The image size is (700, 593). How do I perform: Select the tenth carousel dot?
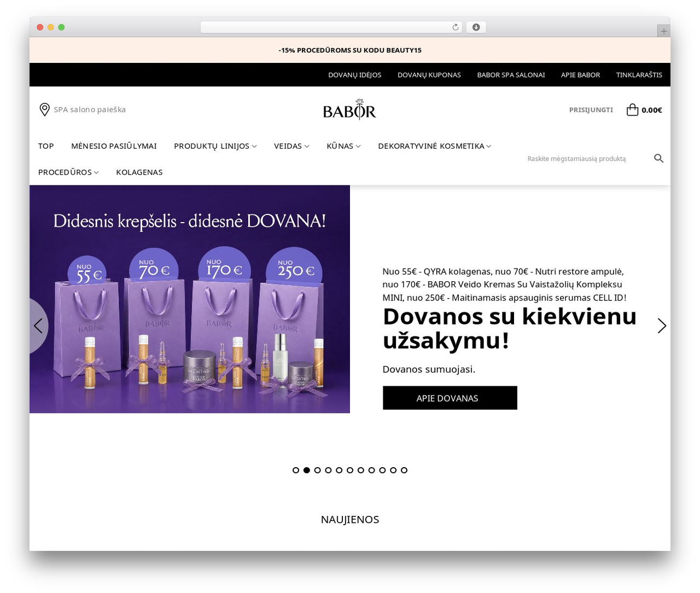click(x=393, y=470)
